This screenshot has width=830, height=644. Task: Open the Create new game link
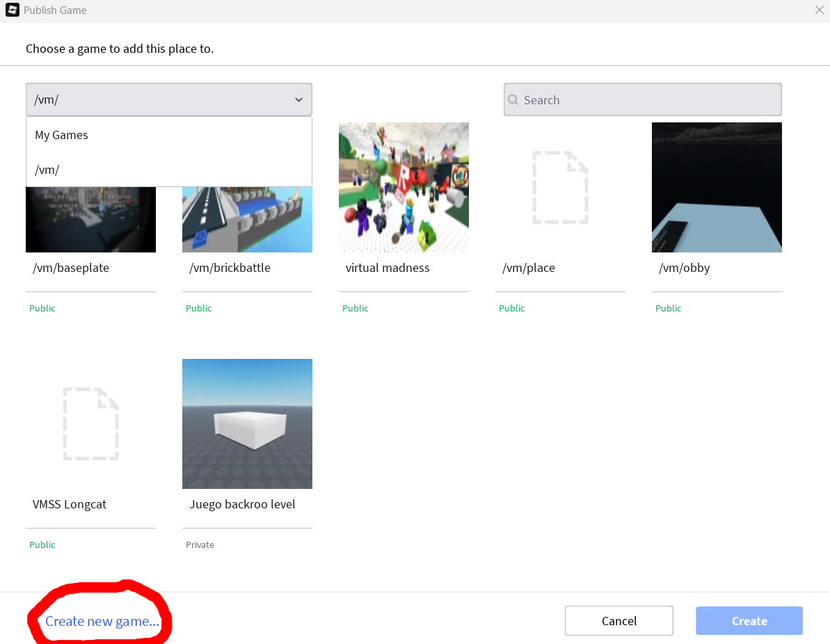click(x=102, y=621)
